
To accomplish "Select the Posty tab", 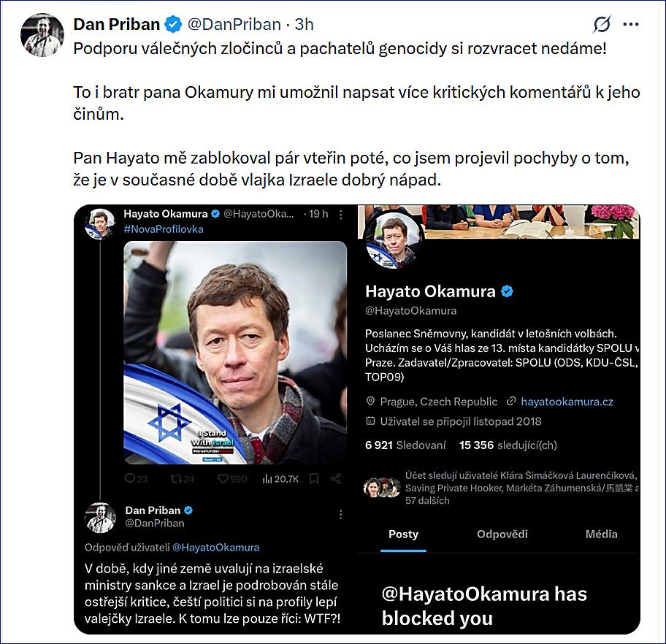I will point(403,534).
